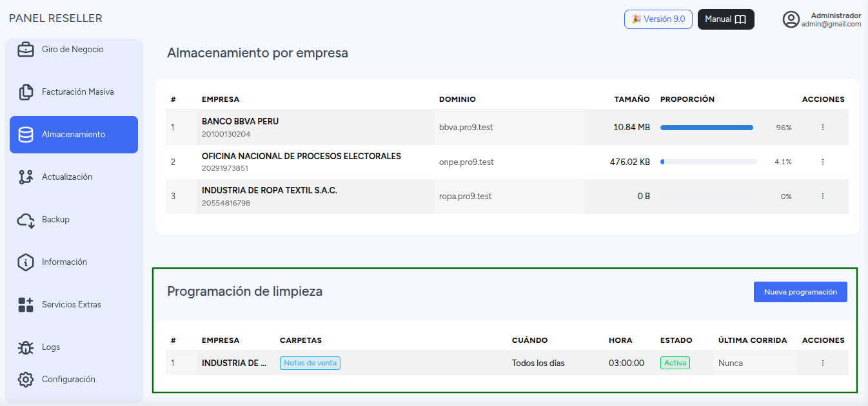Click the BBVA 96% proportion bar
This screenshot has height=406, width=868.
[708, 128]
